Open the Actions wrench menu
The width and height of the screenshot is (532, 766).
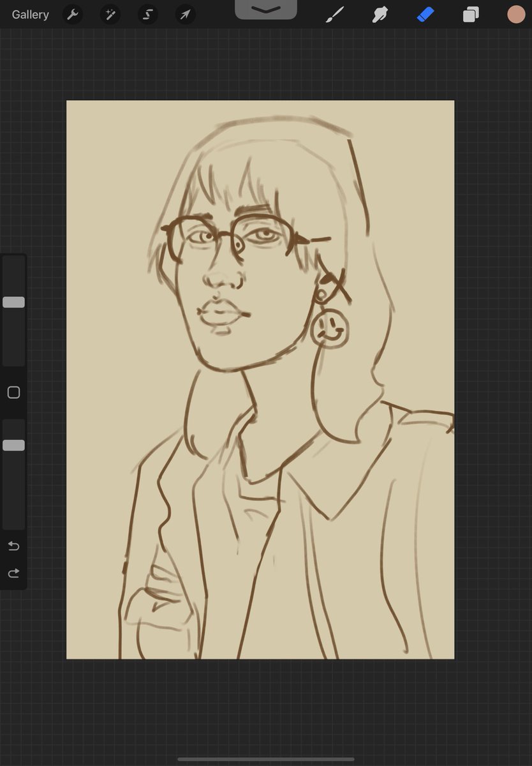[73, 15]
